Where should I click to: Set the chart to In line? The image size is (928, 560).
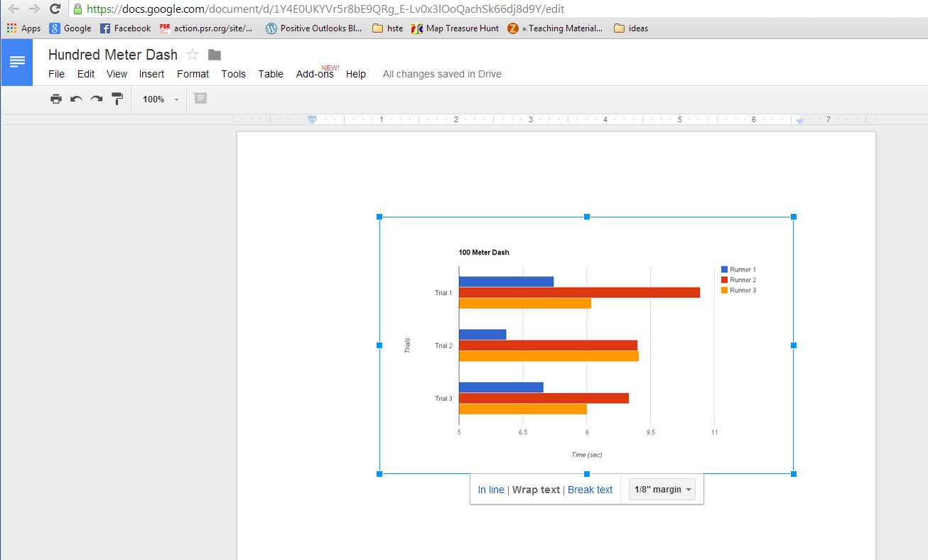click(x=491, y=490)
